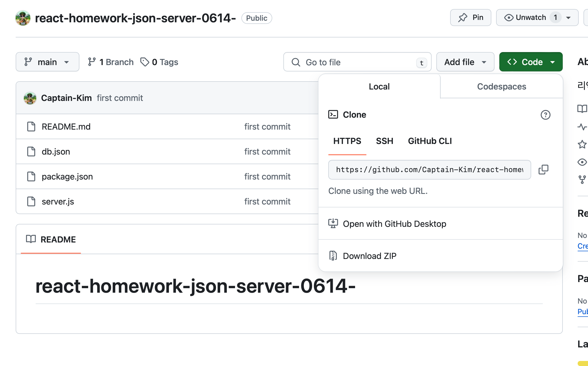Screen dimensions: 588x366
Task: Click Download ZIP option
Action: [369, 256]
